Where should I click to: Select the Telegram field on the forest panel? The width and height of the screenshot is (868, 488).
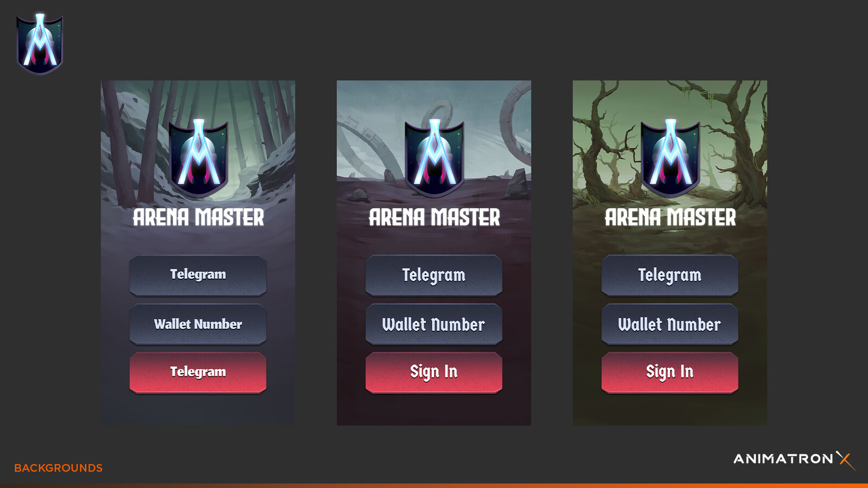198,275
